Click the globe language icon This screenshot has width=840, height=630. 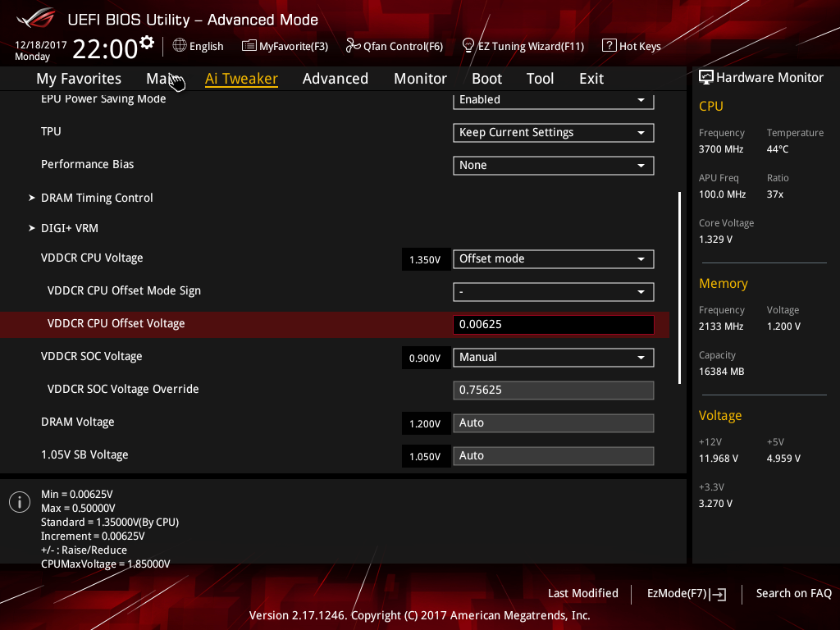pos(180,46)
